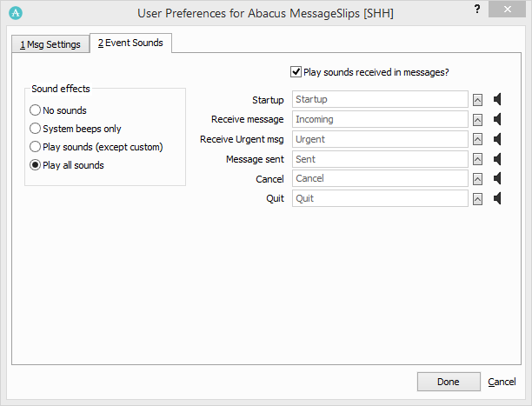The width and height of the screenshot is (532, 406).
Task: Click the Urgent sound field
Action: [x=380, y=139]
